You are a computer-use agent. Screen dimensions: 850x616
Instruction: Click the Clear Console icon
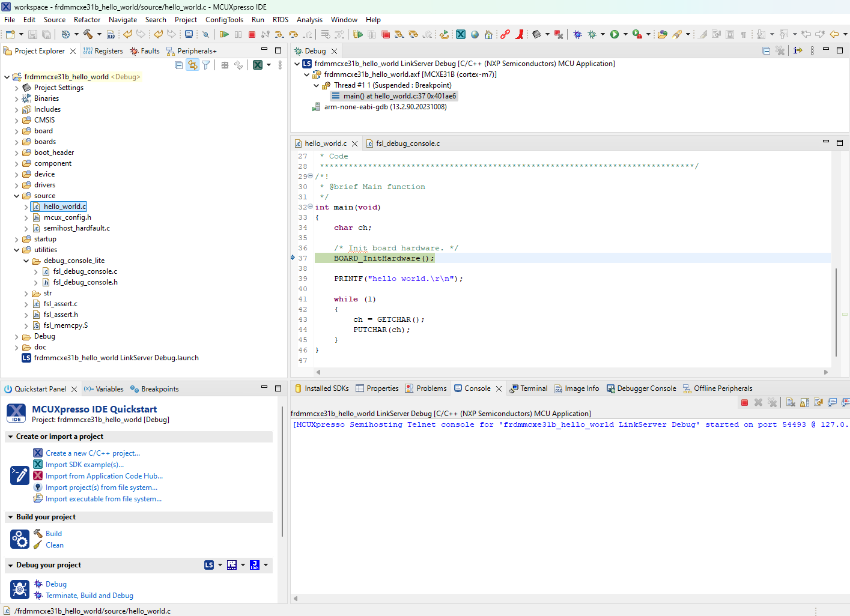[791, 402]
